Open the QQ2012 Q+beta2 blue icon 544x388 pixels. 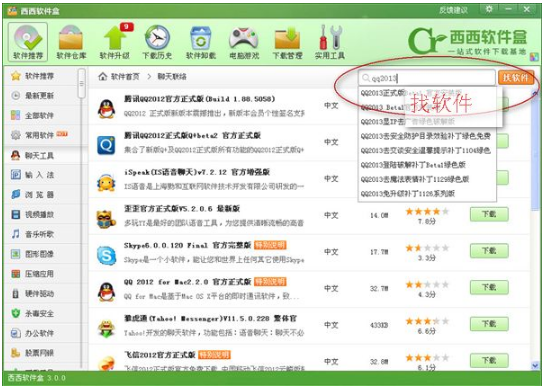(106, 145)
